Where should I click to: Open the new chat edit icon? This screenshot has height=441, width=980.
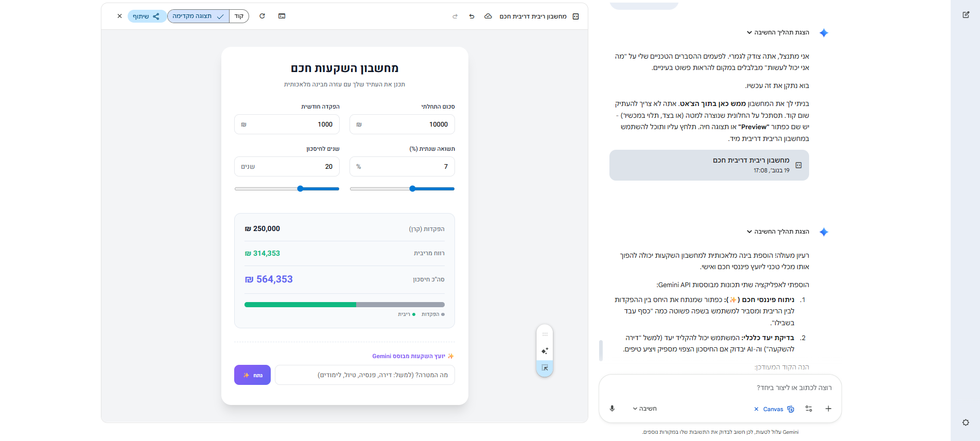[966, 15]
